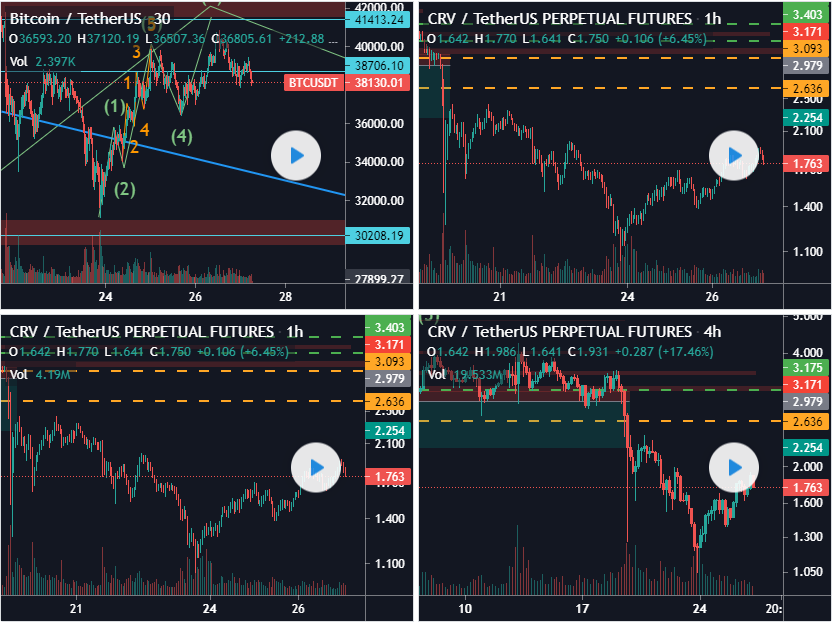Play the CRV 4h chart idea
The image size is (832, 622).
coord(734,467)
